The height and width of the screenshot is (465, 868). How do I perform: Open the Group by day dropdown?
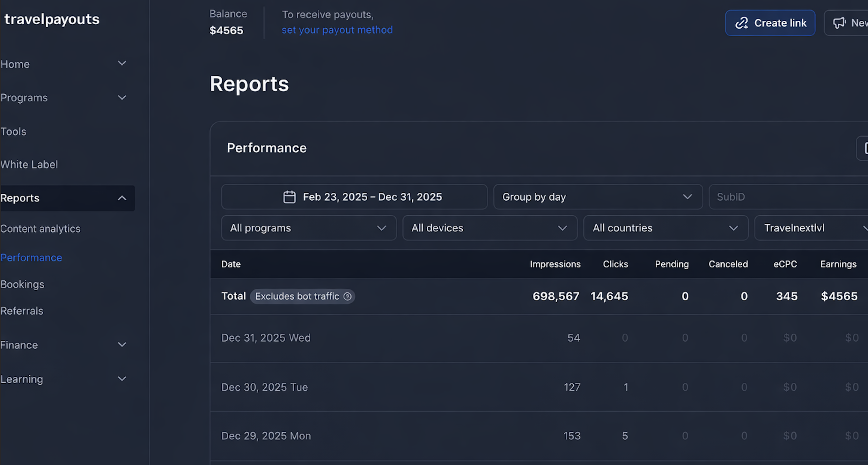(598, 197)
